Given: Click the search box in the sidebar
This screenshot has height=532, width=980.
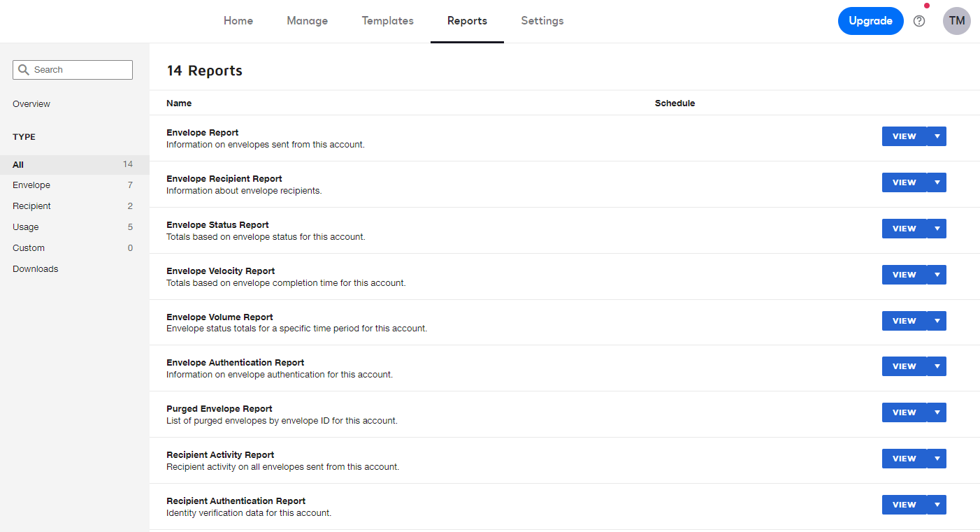Looking at the screenshot, I should point(73,70).
